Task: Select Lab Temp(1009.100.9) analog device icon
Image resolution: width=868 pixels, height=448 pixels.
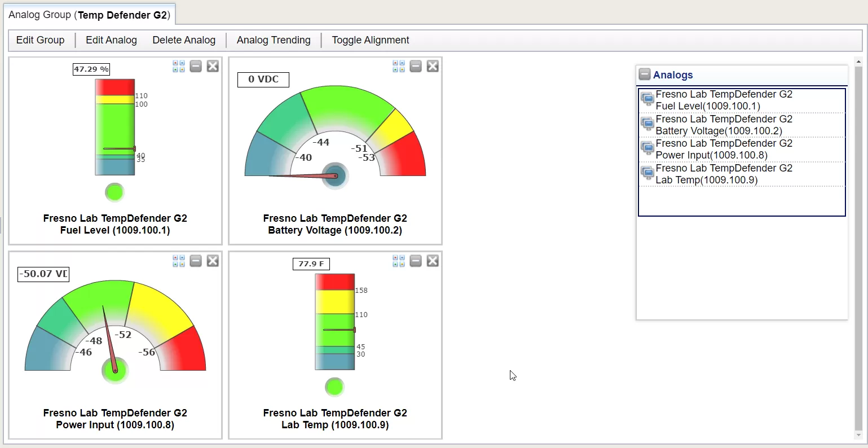Action: click(x=647, y=174)
